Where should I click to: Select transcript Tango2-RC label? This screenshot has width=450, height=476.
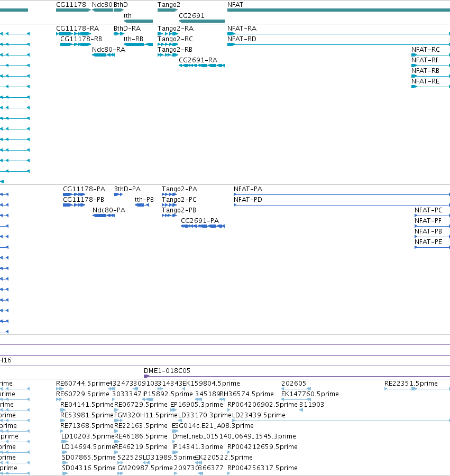(175, 39)
